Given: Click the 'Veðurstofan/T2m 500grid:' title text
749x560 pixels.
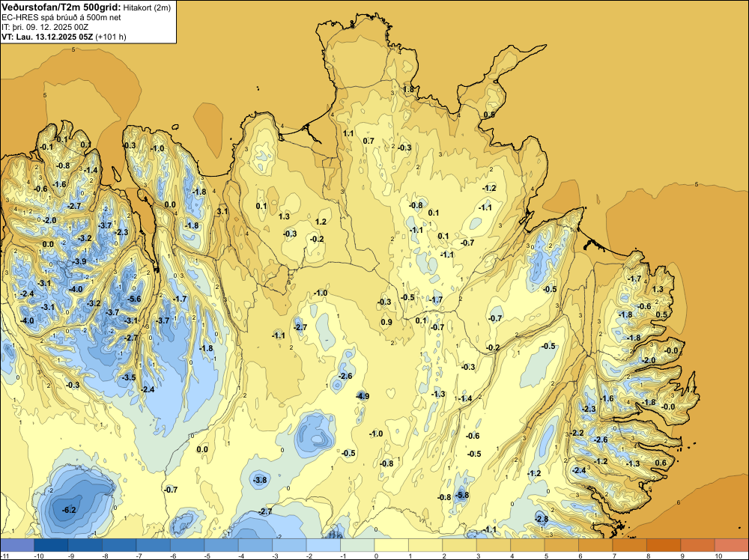Looking at the screenshot, I should click(x=61, y=7).
